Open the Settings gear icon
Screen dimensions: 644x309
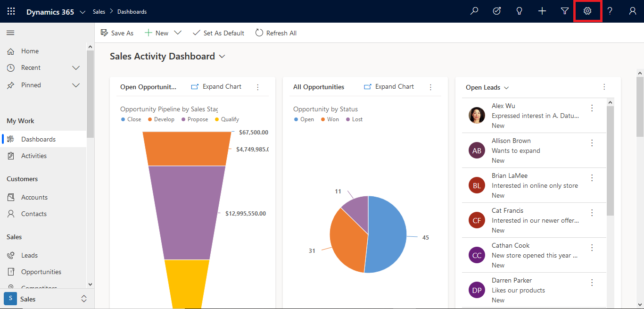pyautogui.click(x=587, y=10)
